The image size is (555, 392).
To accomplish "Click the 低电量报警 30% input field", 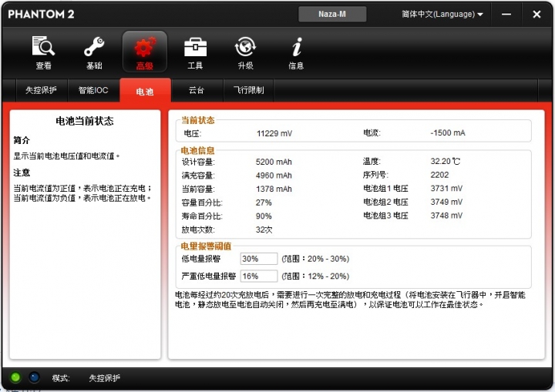I will click(259, 259).
